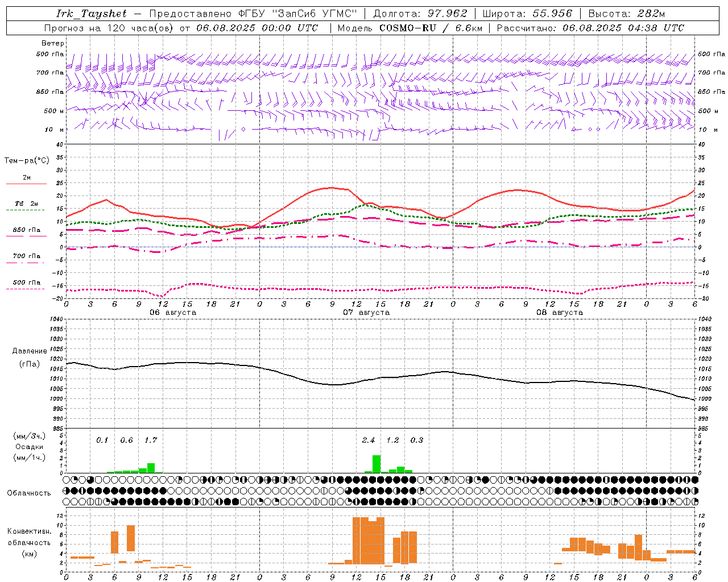728x582 pixels.
Task: Click the tallest green precipitation bar
Action: click(377, 464)
